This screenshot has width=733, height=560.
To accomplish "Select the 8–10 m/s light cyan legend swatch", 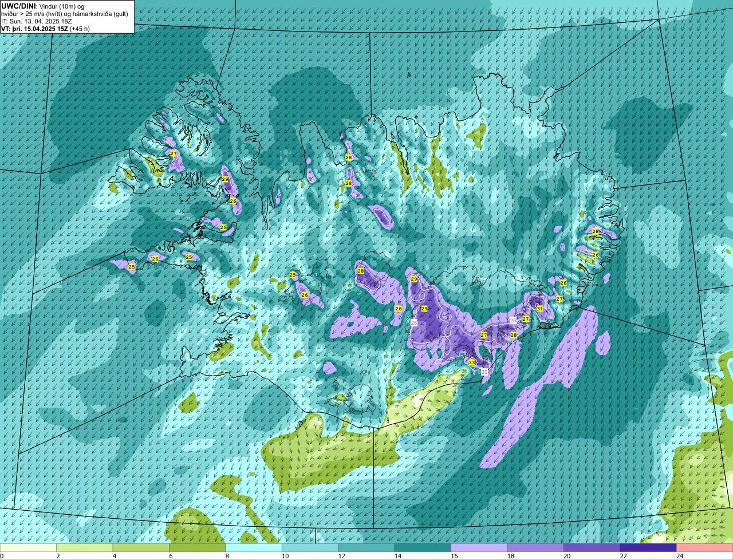I will click(254, 547).
